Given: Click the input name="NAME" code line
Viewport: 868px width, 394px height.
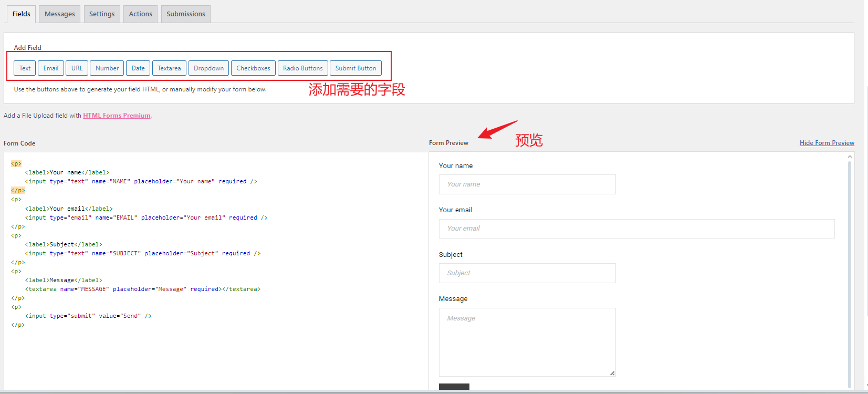Looking at the screenshot, I should (141, 181).
